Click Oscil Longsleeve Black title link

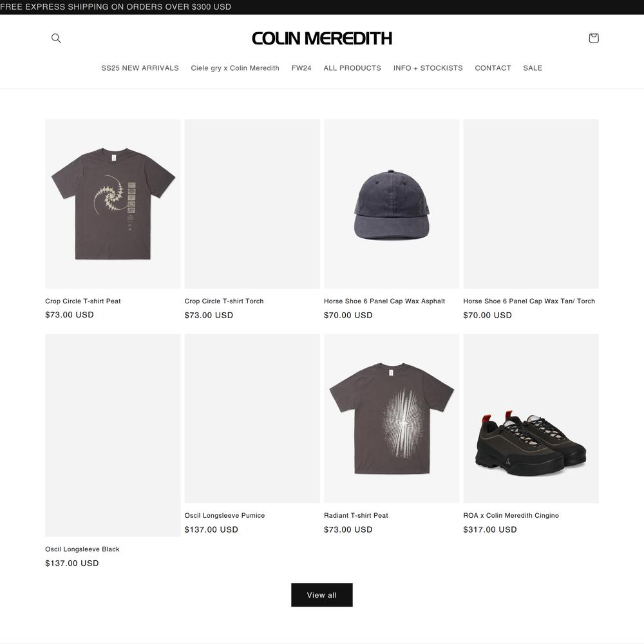(x=82, y=549)
